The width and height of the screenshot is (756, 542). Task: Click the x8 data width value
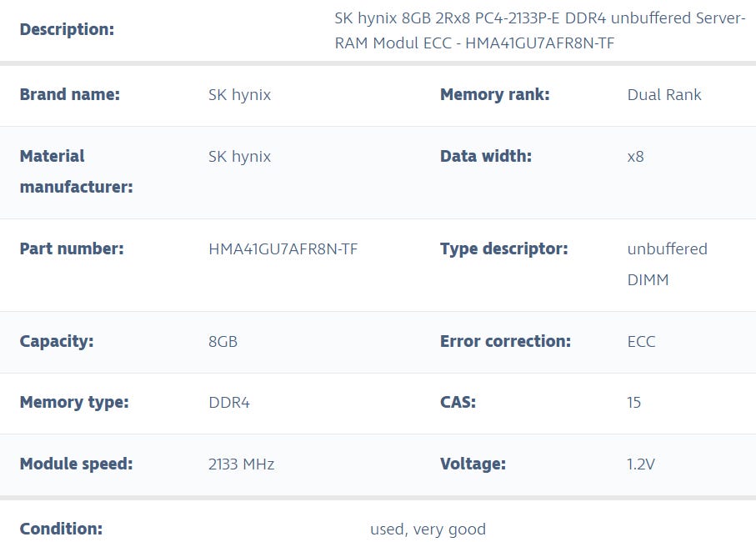coord(635,157)
